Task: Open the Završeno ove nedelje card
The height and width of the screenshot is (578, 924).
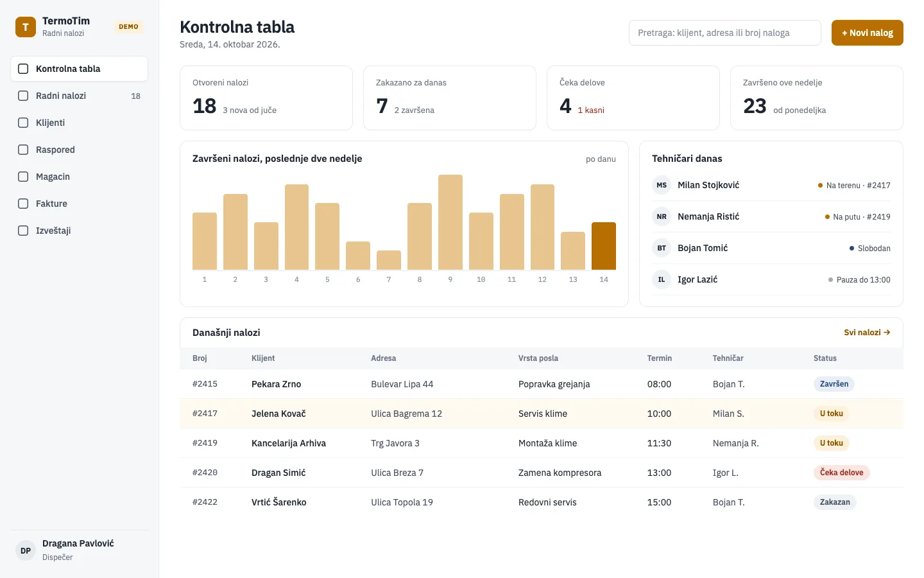Action: (817, 98)
